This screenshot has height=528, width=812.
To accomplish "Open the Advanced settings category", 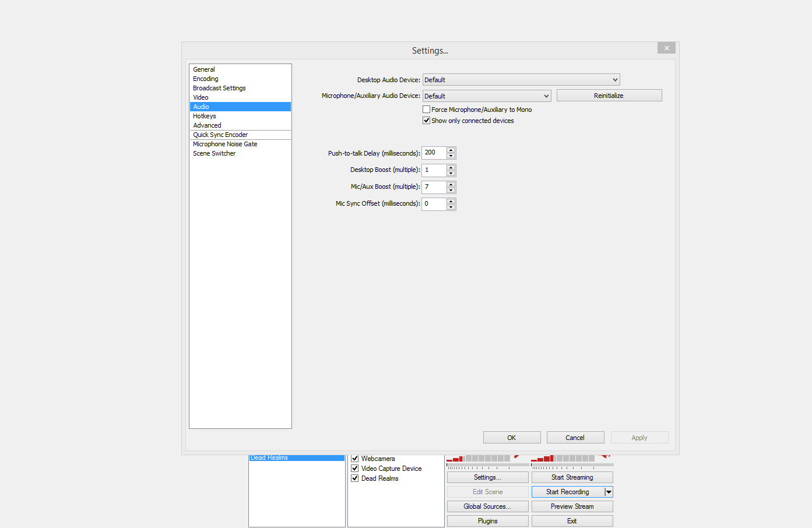I will (240, 125).
